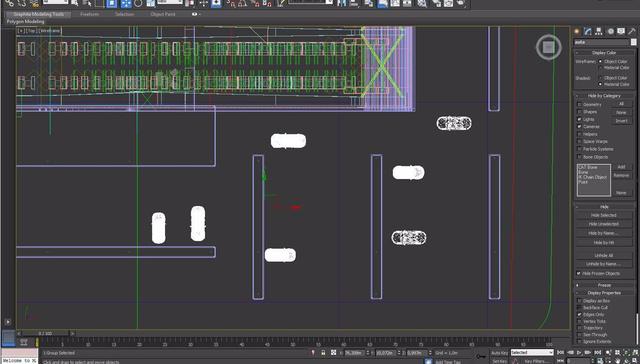Click the Invert category button
640x364 pixels.
(x=621, y=121)
